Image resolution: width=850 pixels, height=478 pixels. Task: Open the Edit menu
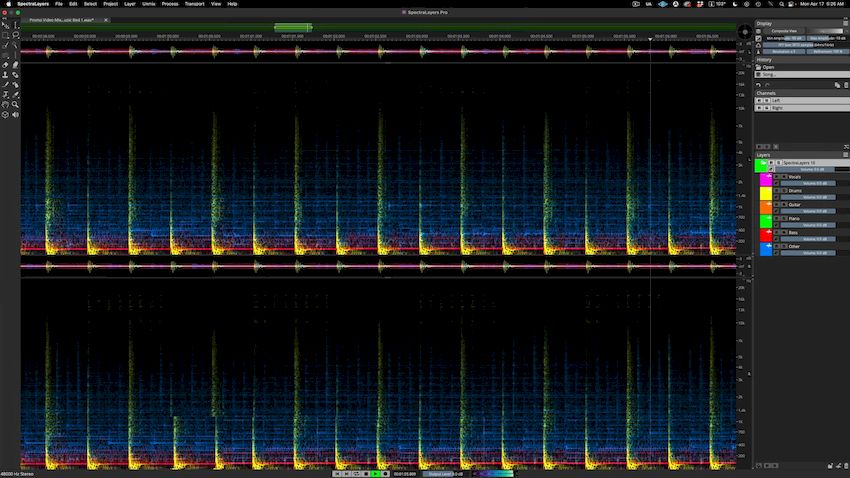[x=73, y=4]
